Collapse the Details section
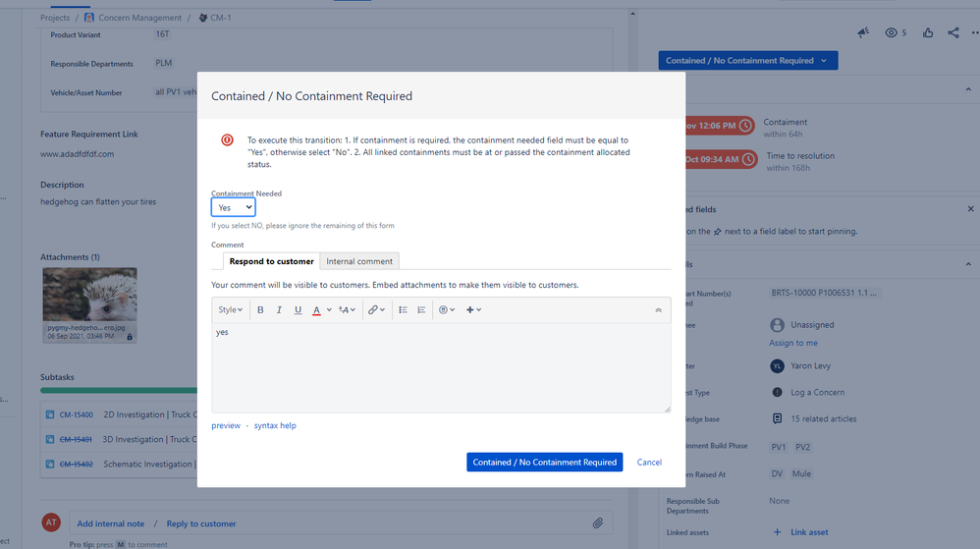The image size is (980, 549). [x=968, y=264]
